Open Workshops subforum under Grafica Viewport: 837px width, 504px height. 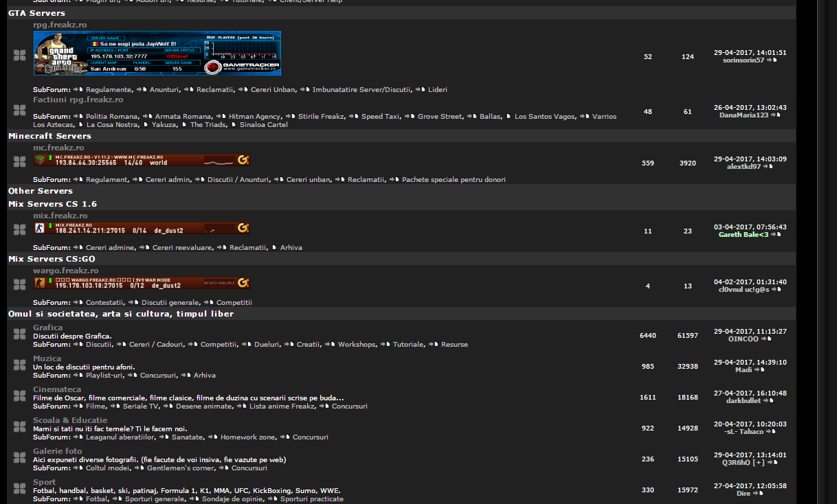pyautogui.click(x=357, y=345)
